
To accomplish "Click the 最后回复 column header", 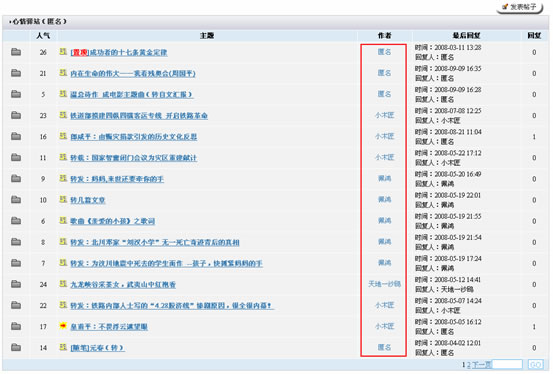I will click(466, 36).
